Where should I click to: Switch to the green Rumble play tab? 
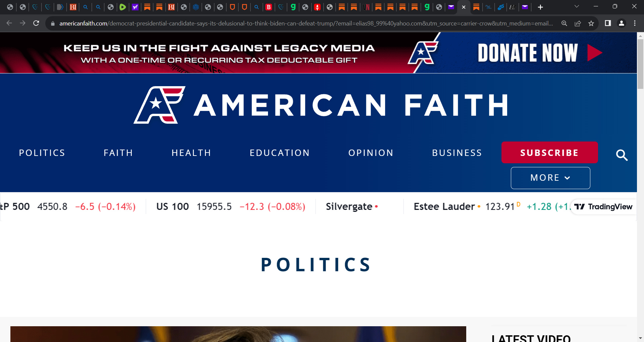[x=123, y=7]
